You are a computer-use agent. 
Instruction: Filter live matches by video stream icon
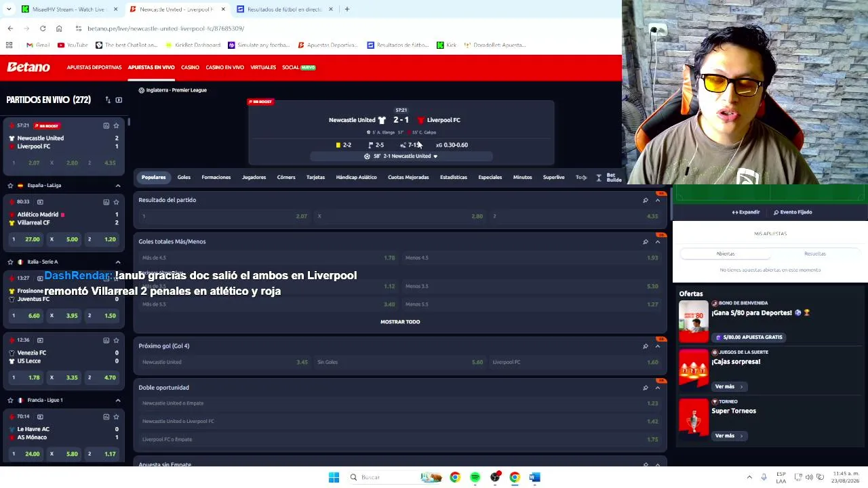pyautogui.click(x=119, y=100)
